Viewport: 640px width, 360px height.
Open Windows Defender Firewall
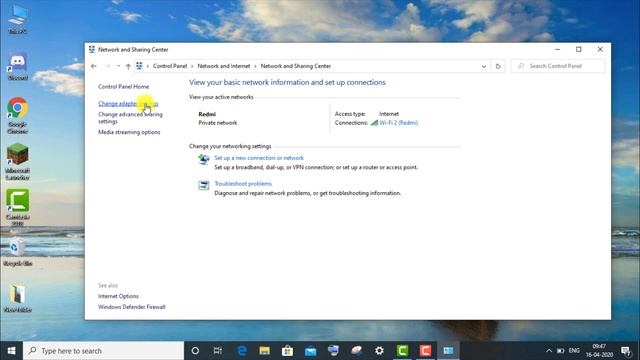(131, 307)
